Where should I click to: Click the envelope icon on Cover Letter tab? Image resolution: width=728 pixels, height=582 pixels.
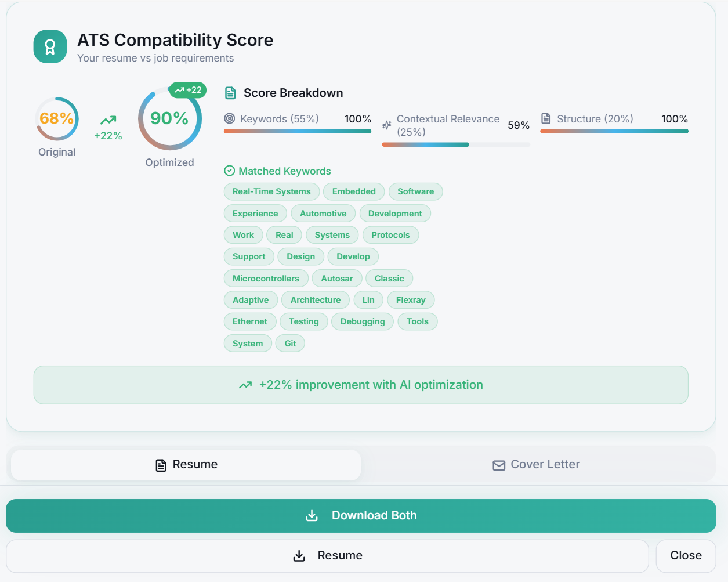click(499, 464)
